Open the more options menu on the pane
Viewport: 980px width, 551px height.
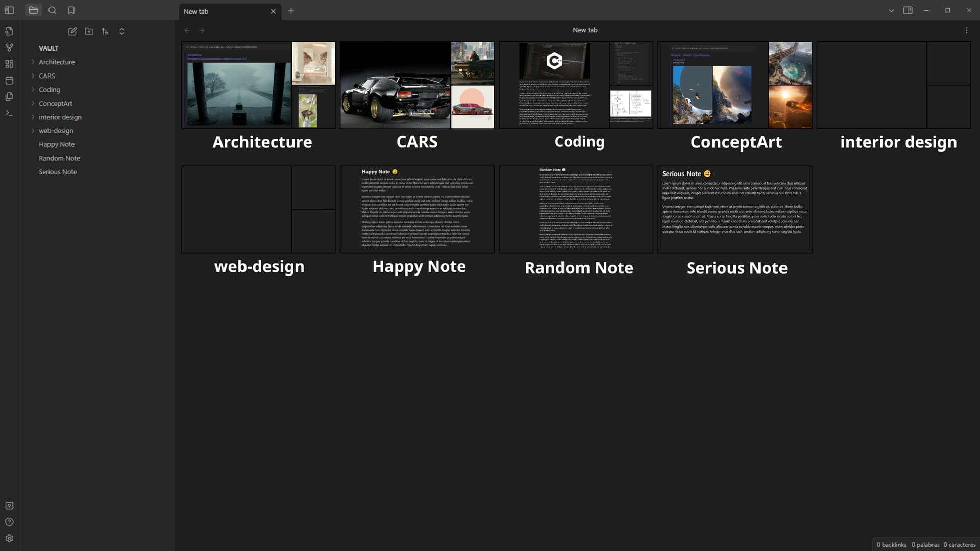(966, 30)
